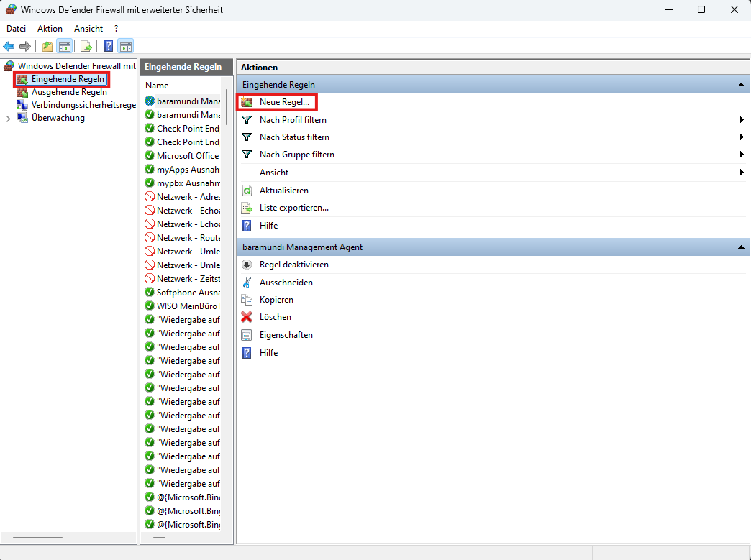This screenshot has width=751, height=560.
Task: Click the forward arrow toolbar icon
Action: (x=25, y=47)
